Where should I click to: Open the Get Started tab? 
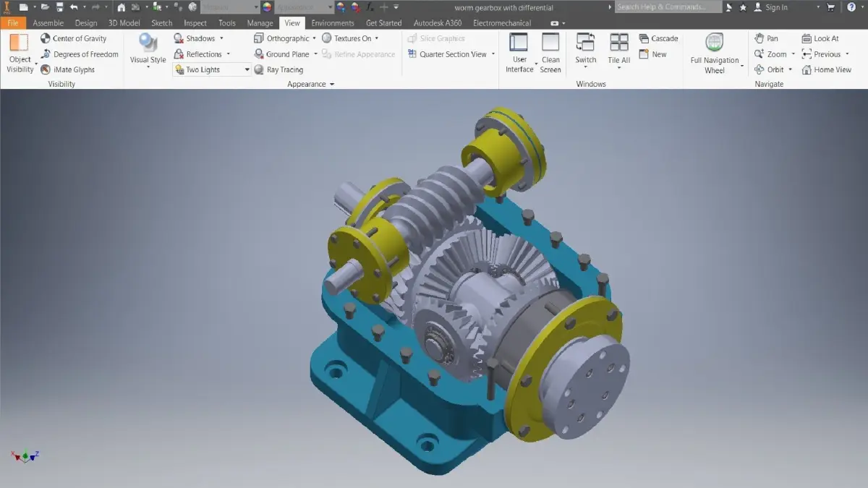(x=383, y=23)
